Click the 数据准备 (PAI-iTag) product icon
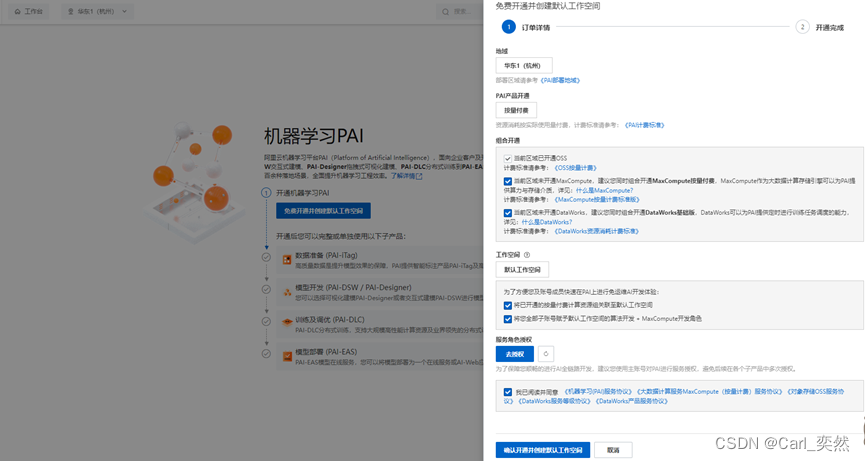865x461 pixels. pos(287,260)
